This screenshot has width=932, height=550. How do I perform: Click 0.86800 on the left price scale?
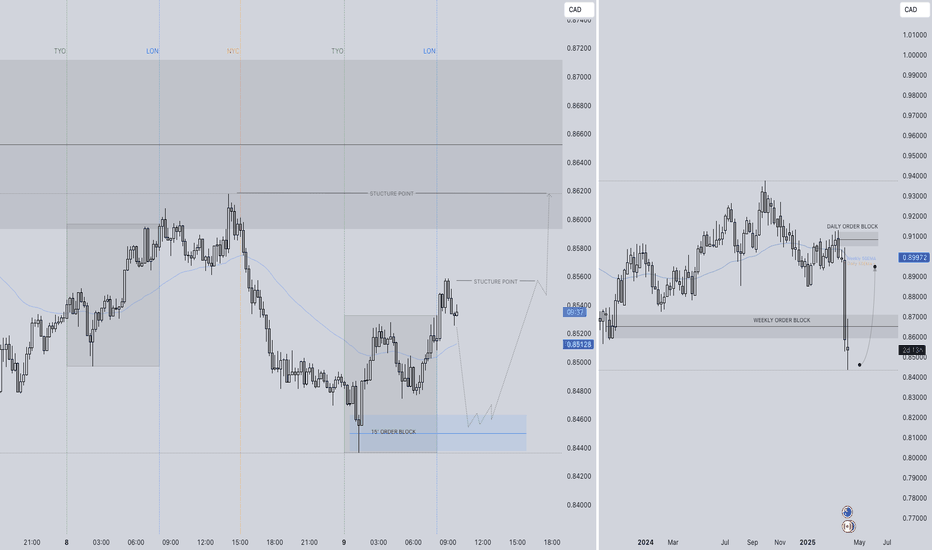[x=579, y=105]
